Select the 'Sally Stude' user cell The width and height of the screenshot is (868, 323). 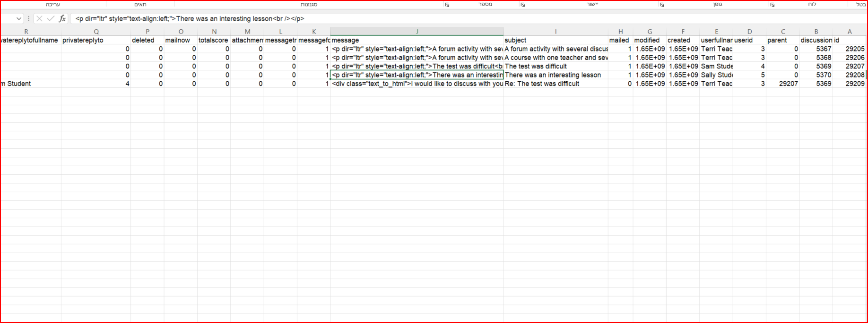pyautogui.click(x=716, y=75)
